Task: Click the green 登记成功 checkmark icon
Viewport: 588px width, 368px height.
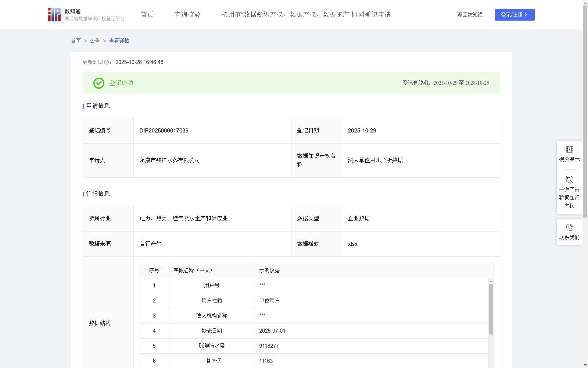Action: pos(99,83)
